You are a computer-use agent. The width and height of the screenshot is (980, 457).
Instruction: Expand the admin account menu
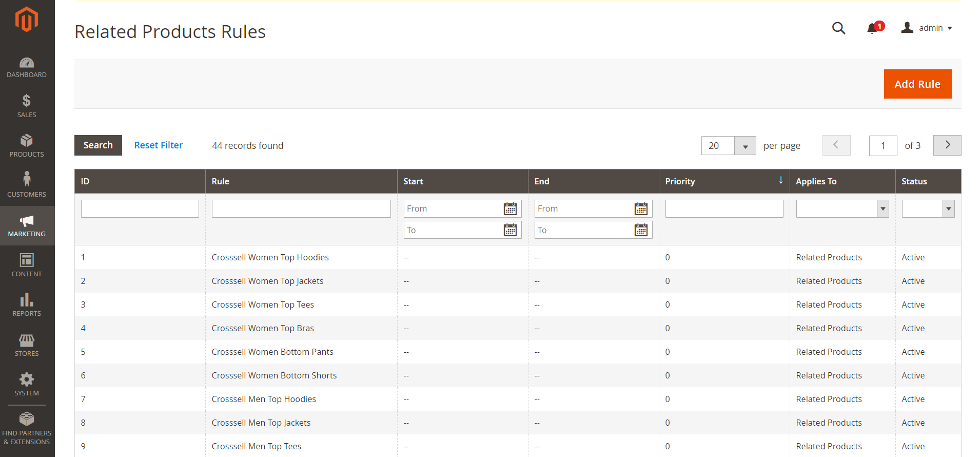coord(927,28)
